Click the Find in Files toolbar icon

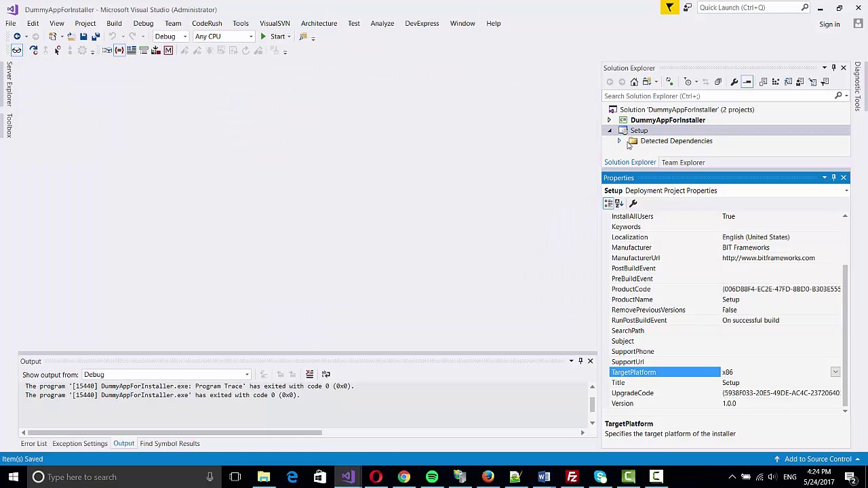click(303, 37)
